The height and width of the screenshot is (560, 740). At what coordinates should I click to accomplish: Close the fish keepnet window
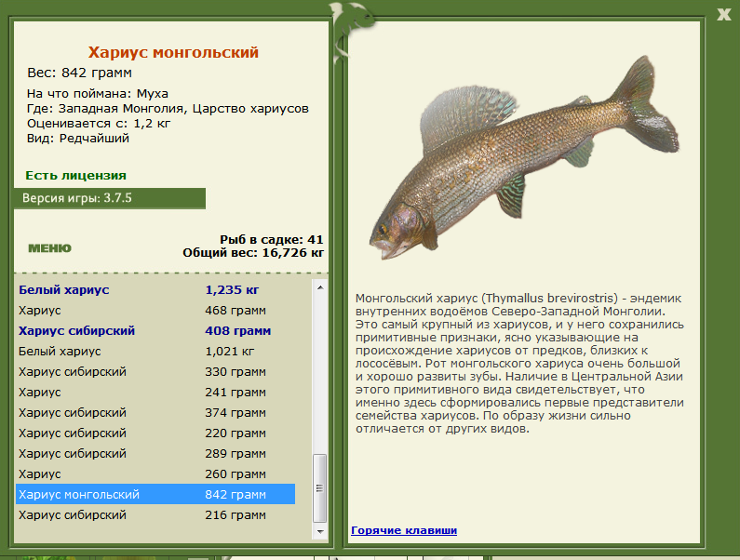click(723, 14)
